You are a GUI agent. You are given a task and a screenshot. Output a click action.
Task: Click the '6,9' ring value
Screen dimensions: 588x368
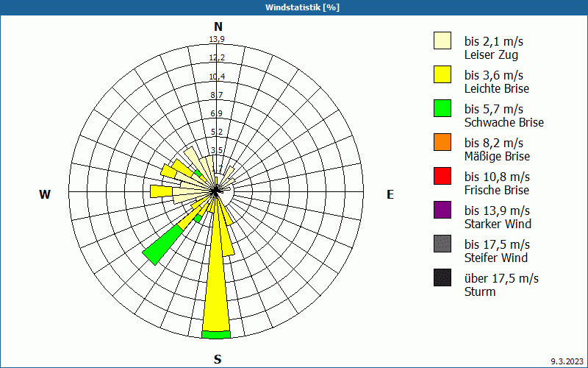(217, 113)
